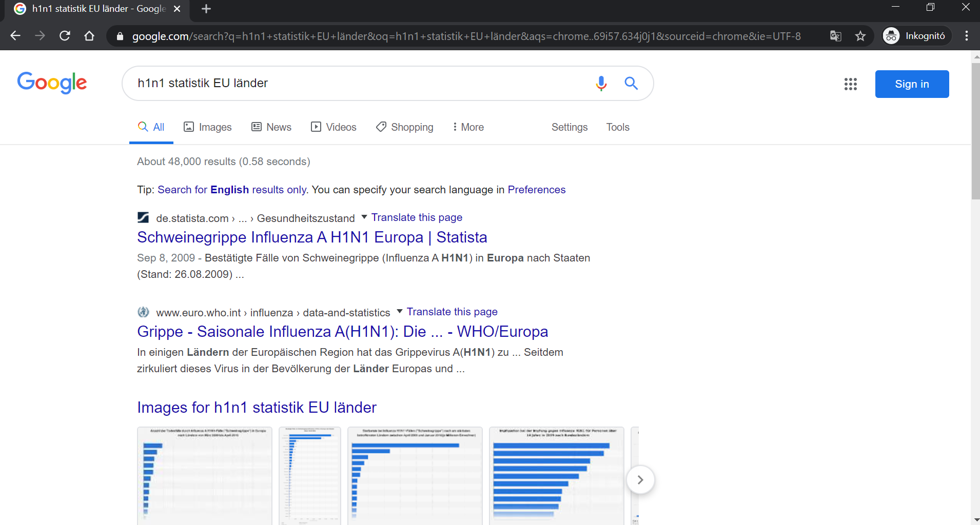Click the WHO favicon icon
980x525 pixels.
click(x=143, y=312)
